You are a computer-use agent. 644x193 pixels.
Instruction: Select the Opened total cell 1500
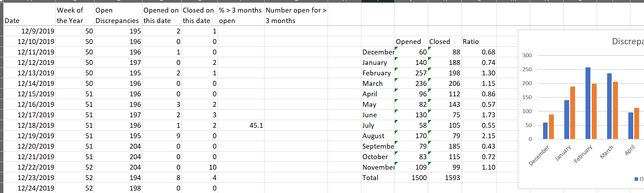pyautogui.click(x=411, y=178)
